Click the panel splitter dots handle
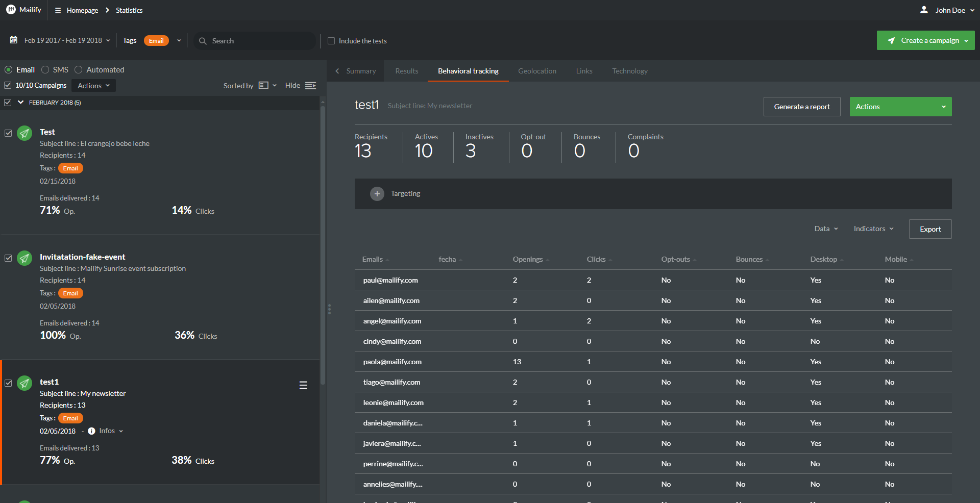Image resolution: width=980 pixels, height=503 pixels. (329, 309)
